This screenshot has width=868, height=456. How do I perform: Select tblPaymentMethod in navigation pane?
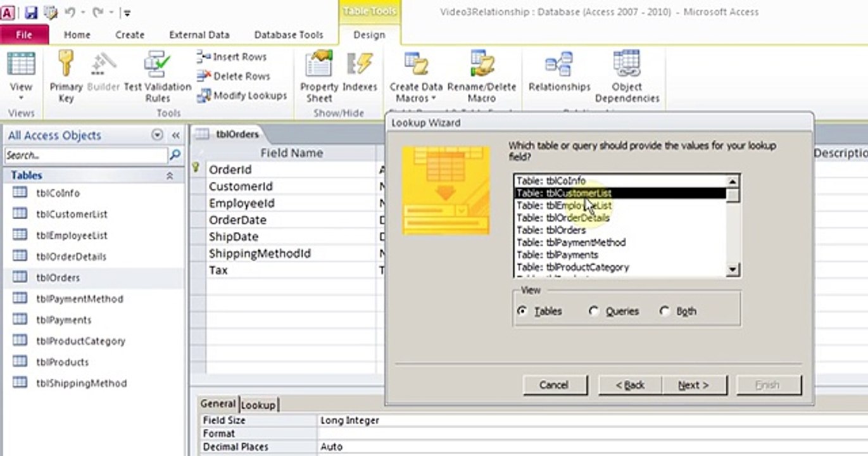pyautogui.click(x=79, y=298)
